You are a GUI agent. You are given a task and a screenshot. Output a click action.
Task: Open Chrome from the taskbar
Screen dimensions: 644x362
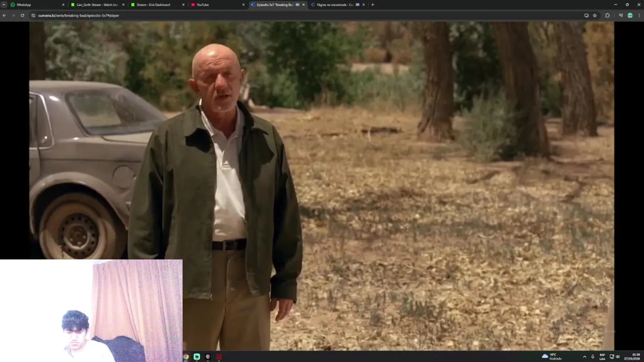coord(186,357)
